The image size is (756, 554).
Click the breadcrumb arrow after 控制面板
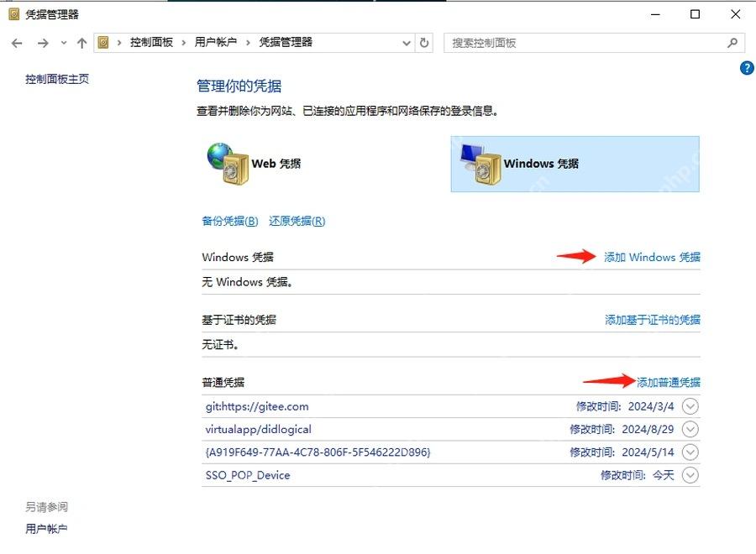(x=184, y=43)
